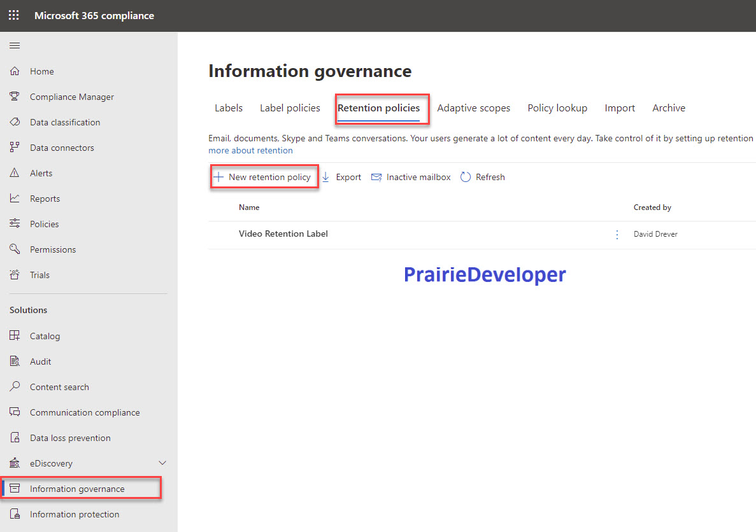This screenshot has height=532, width=756.
Task: Switch to the Labels tab
Action: [229, 108]
